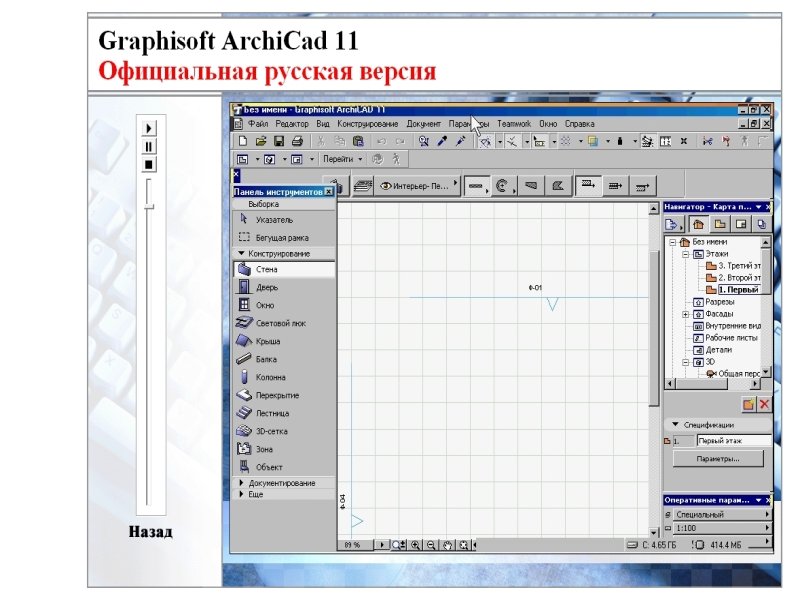This screenshot has height=600, width=800.
Task: Choose the Окно (window) tool
Action: coord(265,305)
